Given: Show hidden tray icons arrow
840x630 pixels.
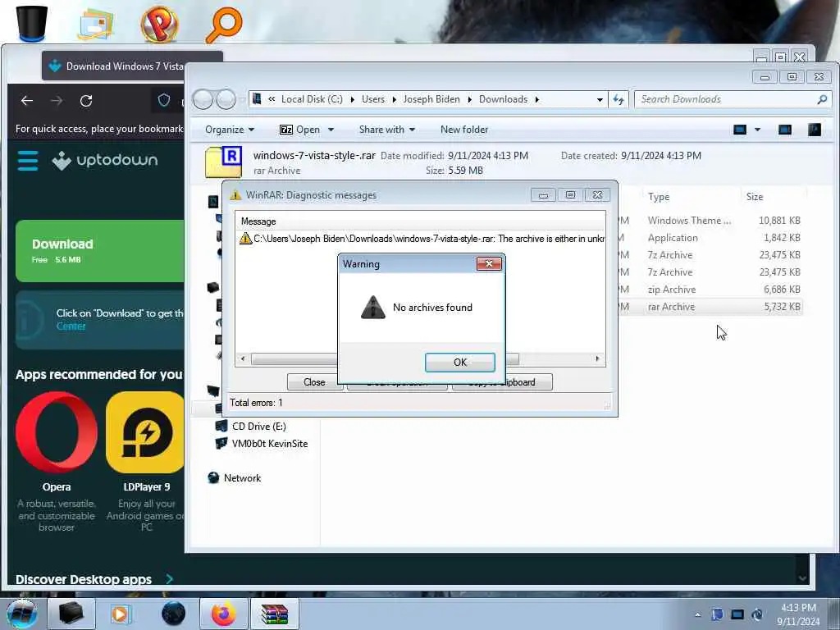Looking at the screenshot, I should point(697,614).
